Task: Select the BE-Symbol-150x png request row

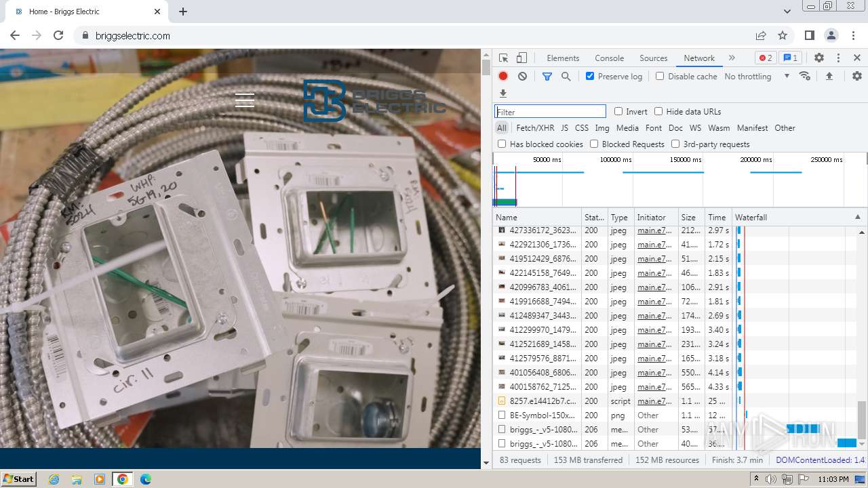Action: pos(674,415)
